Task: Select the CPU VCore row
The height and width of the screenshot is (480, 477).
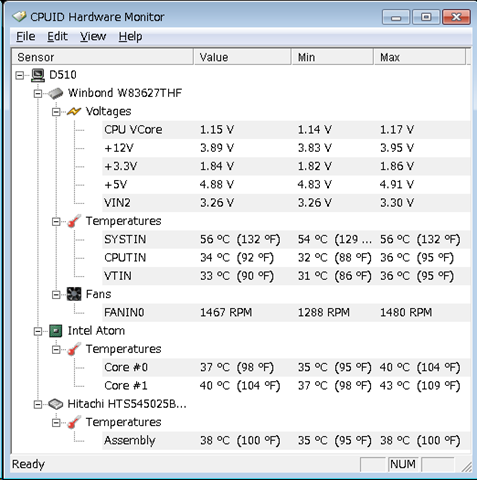Action: (286, 130)
